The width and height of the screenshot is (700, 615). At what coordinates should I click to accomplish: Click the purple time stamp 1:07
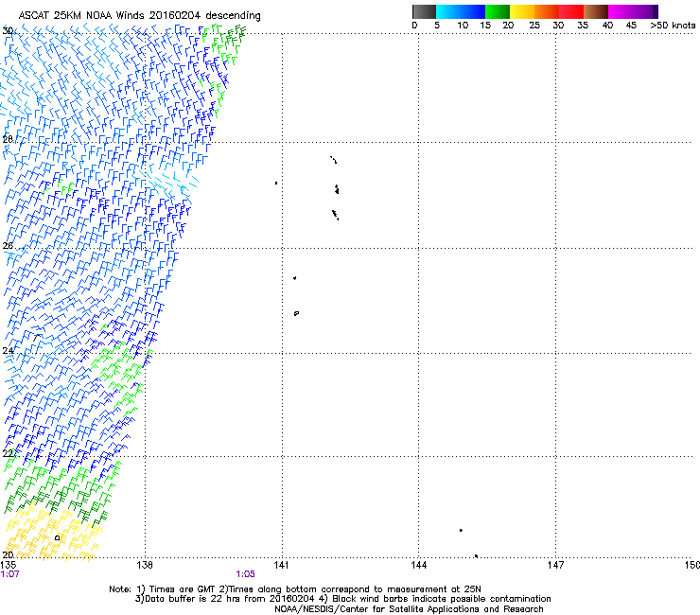(x=9, y=574)
